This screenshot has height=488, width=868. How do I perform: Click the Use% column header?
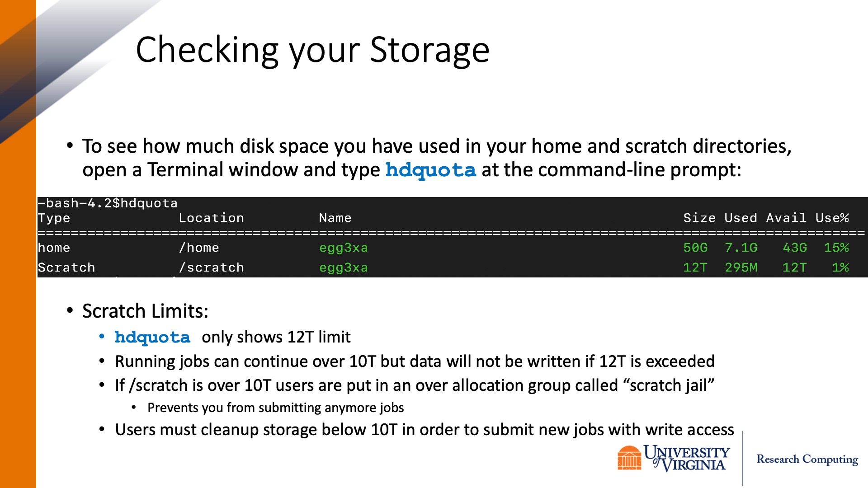tap(832, 218)
